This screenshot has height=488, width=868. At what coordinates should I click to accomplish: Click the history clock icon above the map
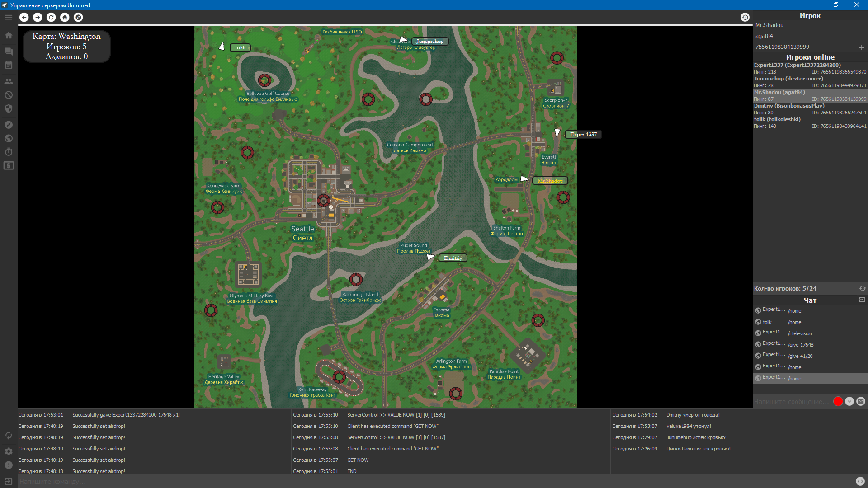745,17
